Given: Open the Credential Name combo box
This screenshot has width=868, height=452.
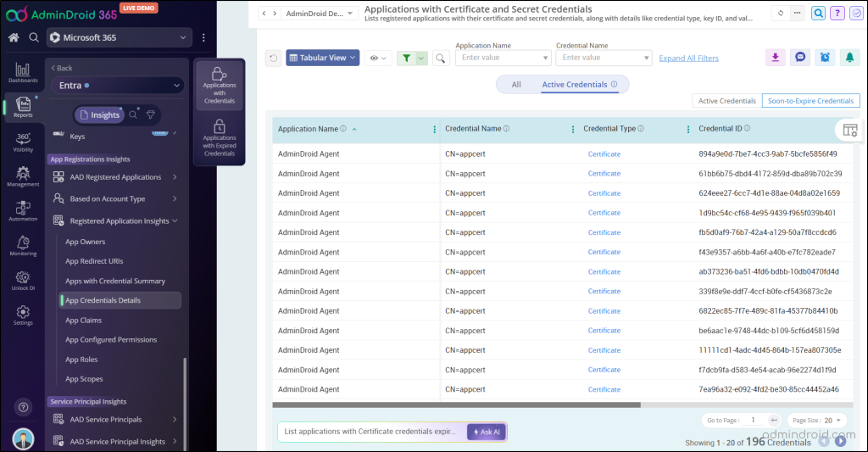Looking at the screenshot, I should point(604,58).
